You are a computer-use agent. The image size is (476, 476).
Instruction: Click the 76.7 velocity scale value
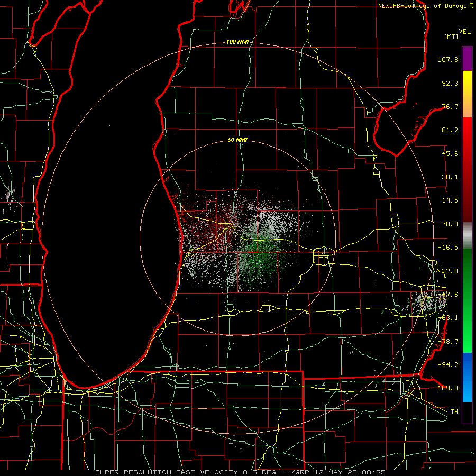pyautogui.click(x=450, y=106)
